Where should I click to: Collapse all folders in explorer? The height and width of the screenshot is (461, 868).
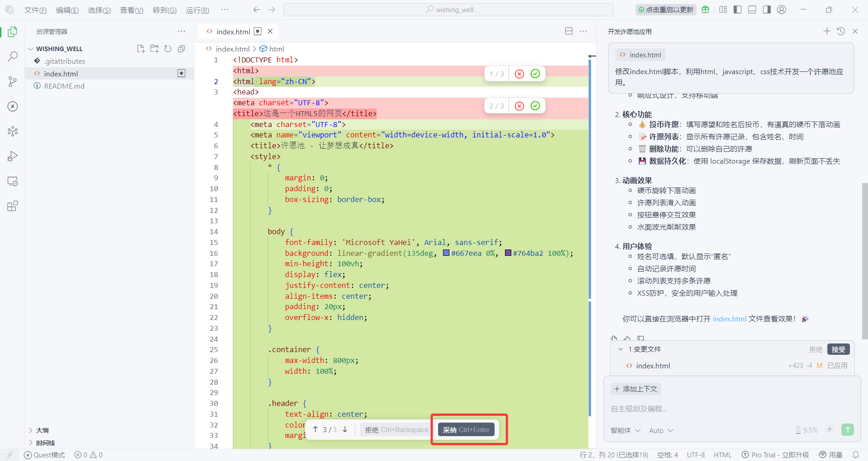click(x=181, y=49)
